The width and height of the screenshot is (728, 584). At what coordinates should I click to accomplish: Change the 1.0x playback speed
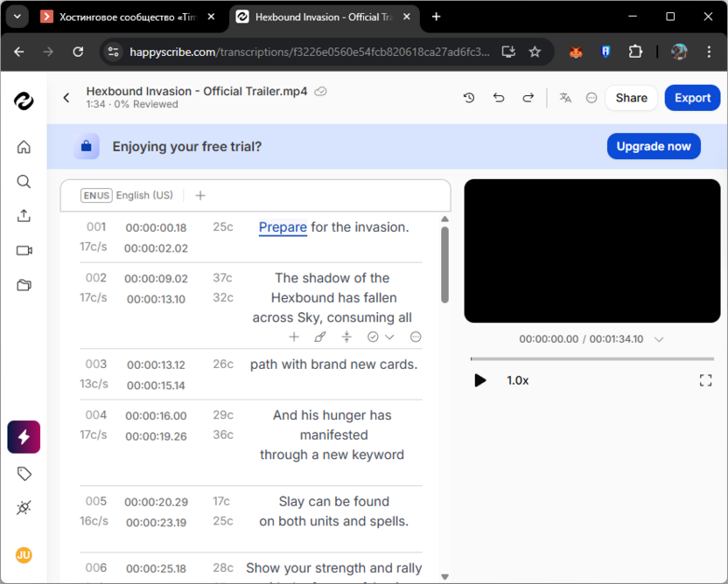pyautogui.click(x=517, y=380)
